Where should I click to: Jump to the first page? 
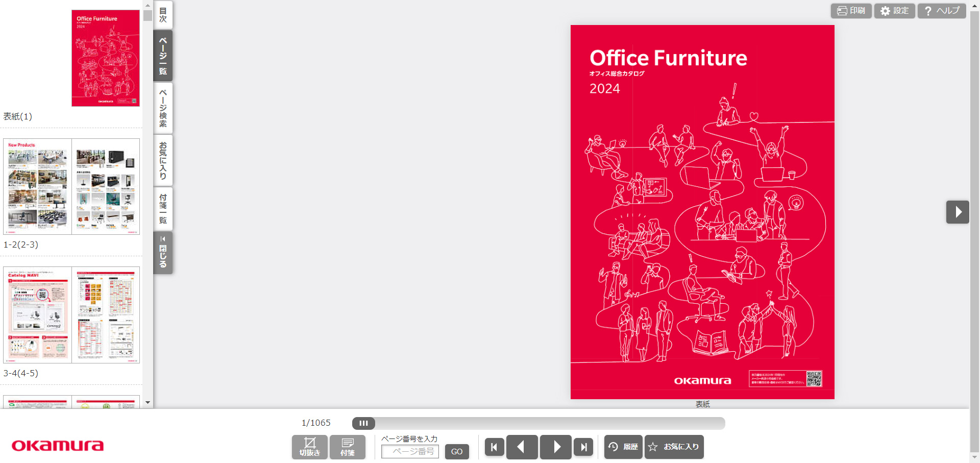pos(495,447)
